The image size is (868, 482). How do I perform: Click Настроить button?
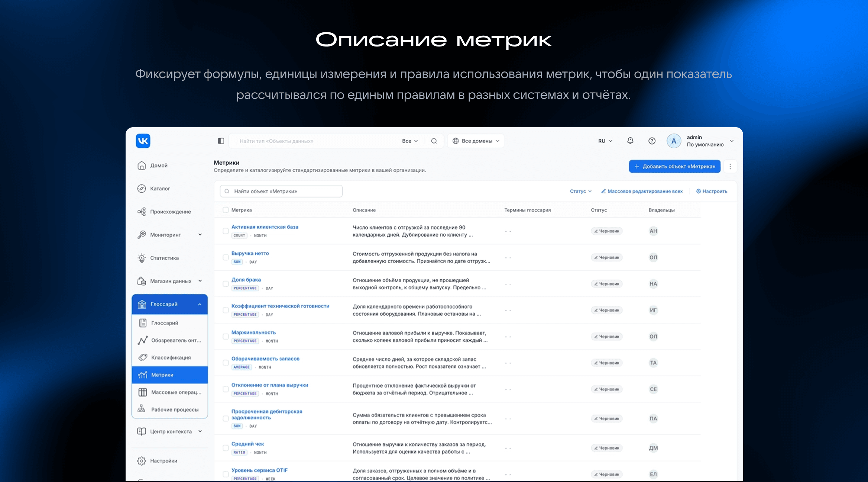tap(712, 191)
